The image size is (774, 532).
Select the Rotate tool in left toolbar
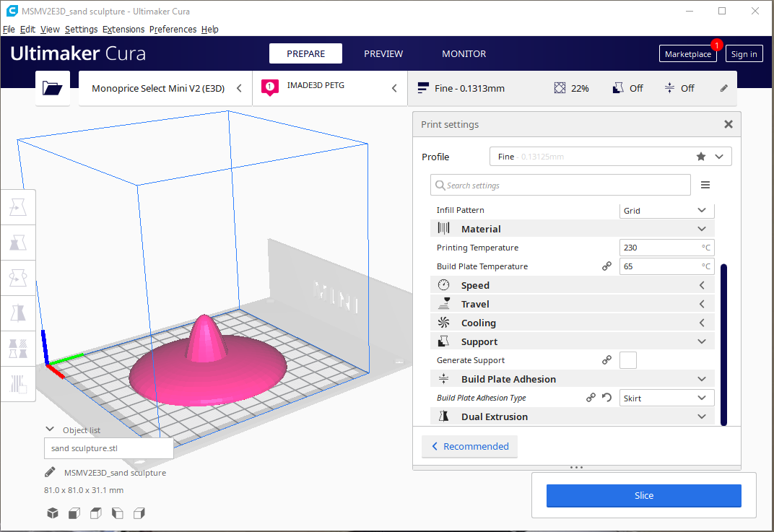(x=18, y=278)
